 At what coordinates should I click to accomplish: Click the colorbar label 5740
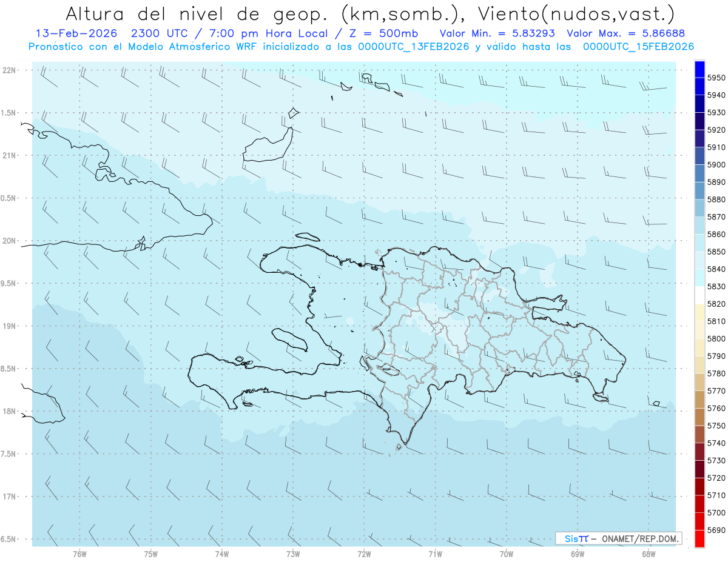[716, 443]
